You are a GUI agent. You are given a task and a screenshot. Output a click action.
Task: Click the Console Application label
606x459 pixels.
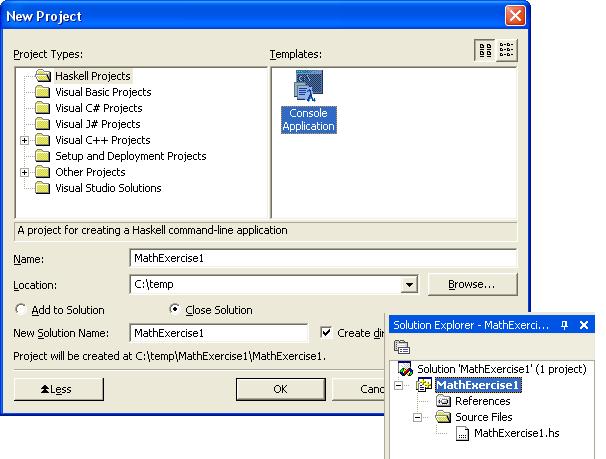308,120
